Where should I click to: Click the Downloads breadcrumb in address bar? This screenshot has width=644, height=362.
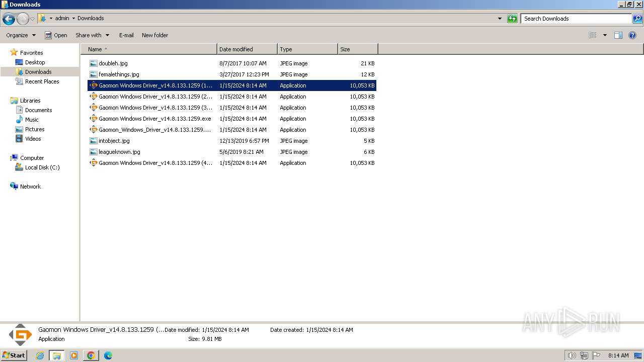click(x=91, y=18)
